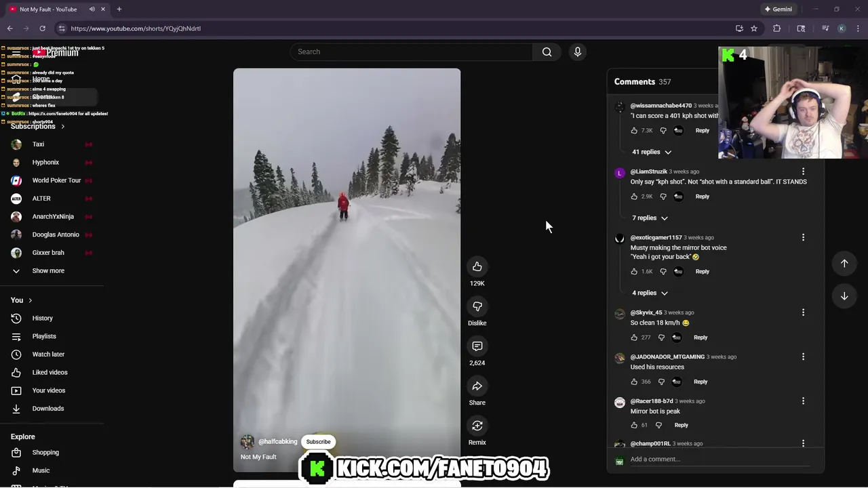Start voice search with microphone
This screenshot has height=488, width=868.
577,52
